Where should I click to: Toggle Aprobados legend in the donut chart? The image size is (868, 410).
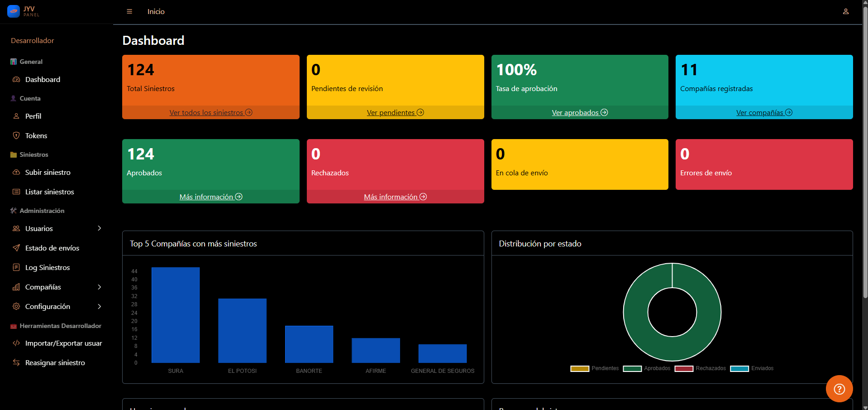click(647, 368)
